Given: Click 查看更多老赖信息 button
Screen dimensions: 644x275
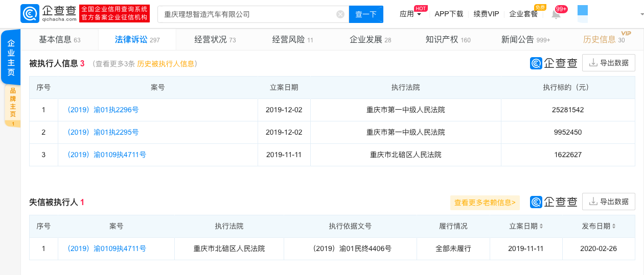Looking at the screenshot, I should [x=485, y=203].
